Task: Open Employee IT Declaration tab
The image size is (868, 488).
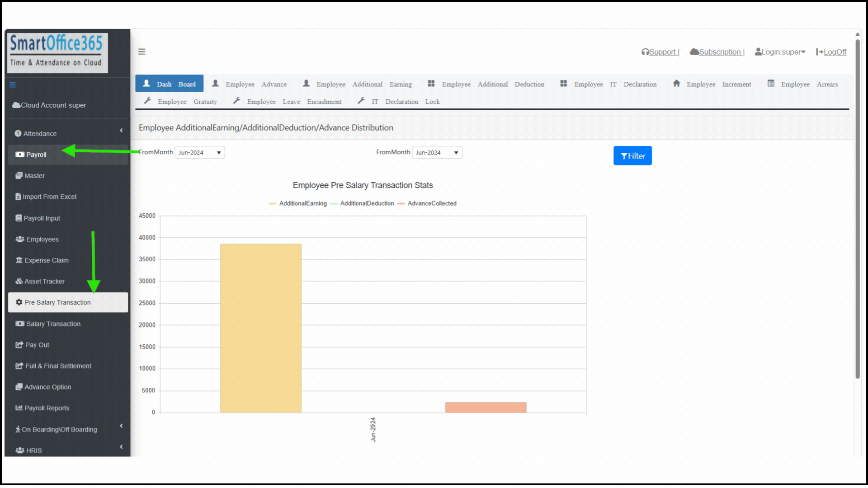Action: coord(609,84)
